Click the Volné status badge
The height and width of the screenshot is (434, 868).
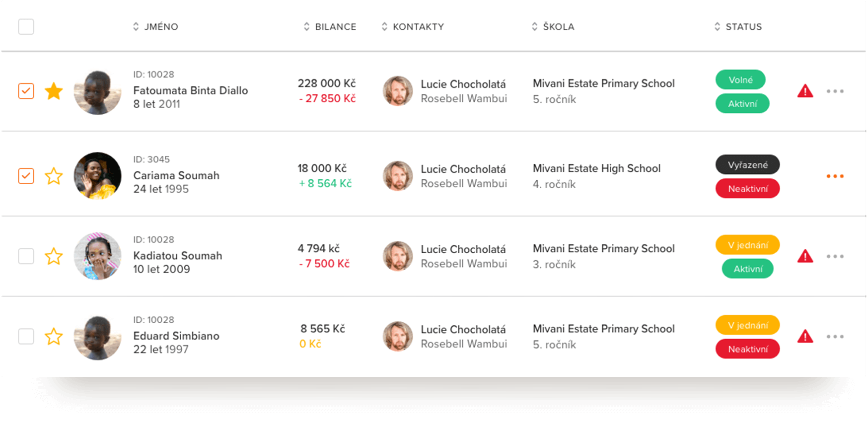(x=740, y=80)
